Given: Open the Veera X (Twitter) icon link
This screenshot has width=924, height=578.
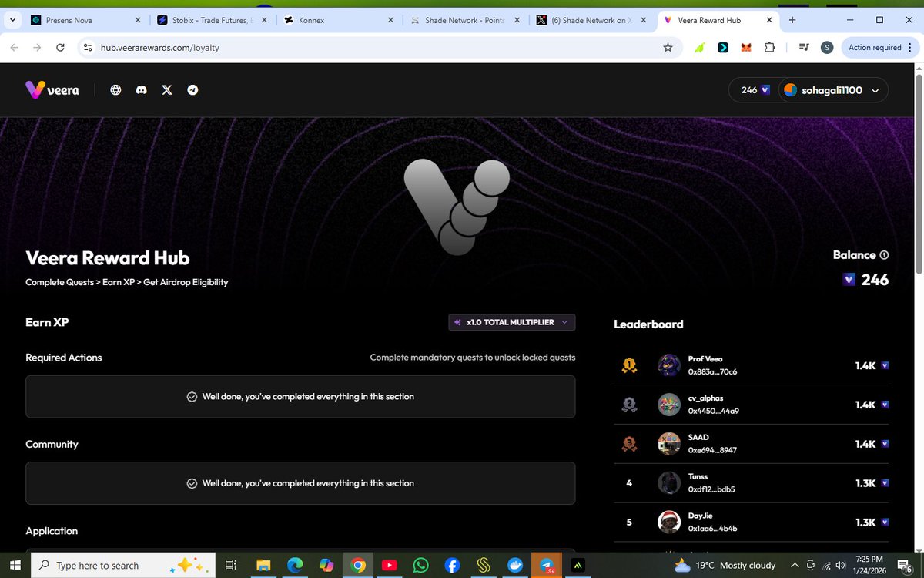Looking at the screenshot, I should 167,90.
